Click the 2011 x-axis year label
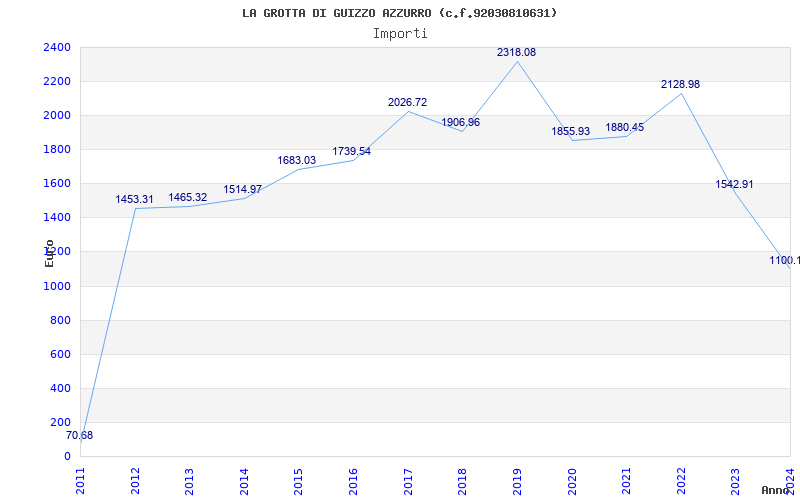The height and width of the screenshot is (500, 800). pyautogui.click(x=80, y=481)
